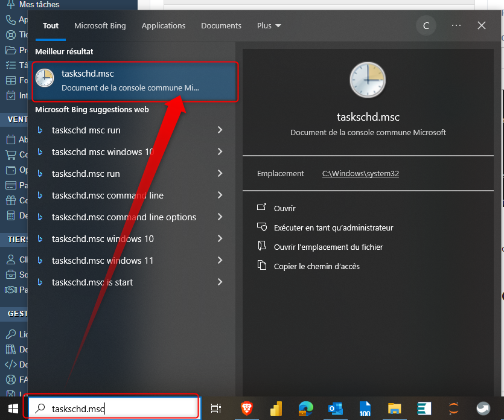Click the C account avatar button

click(426, 26)
